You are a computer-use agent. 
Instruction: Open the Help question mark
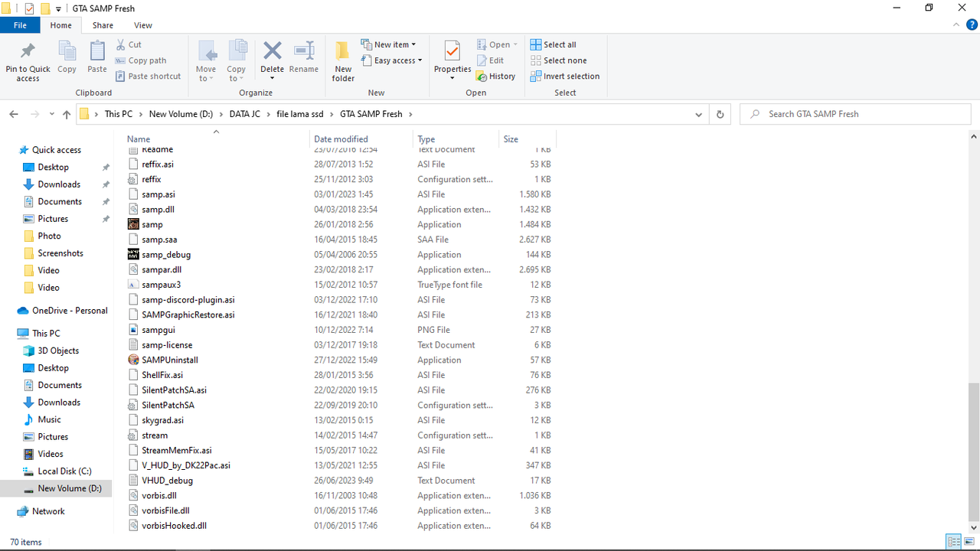(972, 25)
